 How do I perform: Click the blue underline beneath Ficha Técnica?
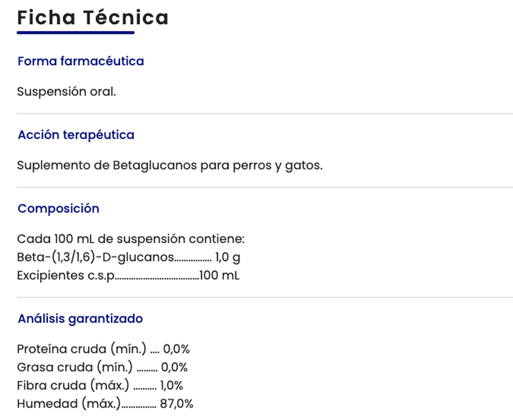(76, 33)
